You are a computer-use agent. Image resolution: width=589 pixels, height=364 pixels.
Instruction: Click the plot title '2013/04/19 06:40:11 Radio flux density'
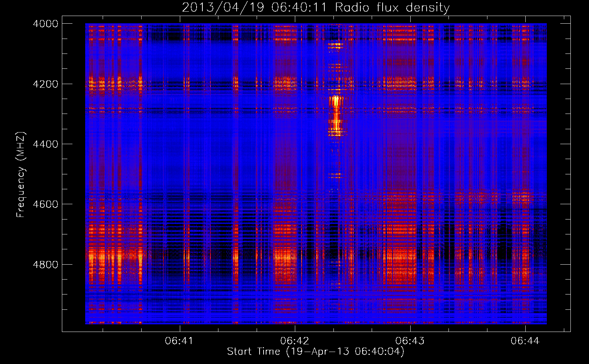pos(316,7)
